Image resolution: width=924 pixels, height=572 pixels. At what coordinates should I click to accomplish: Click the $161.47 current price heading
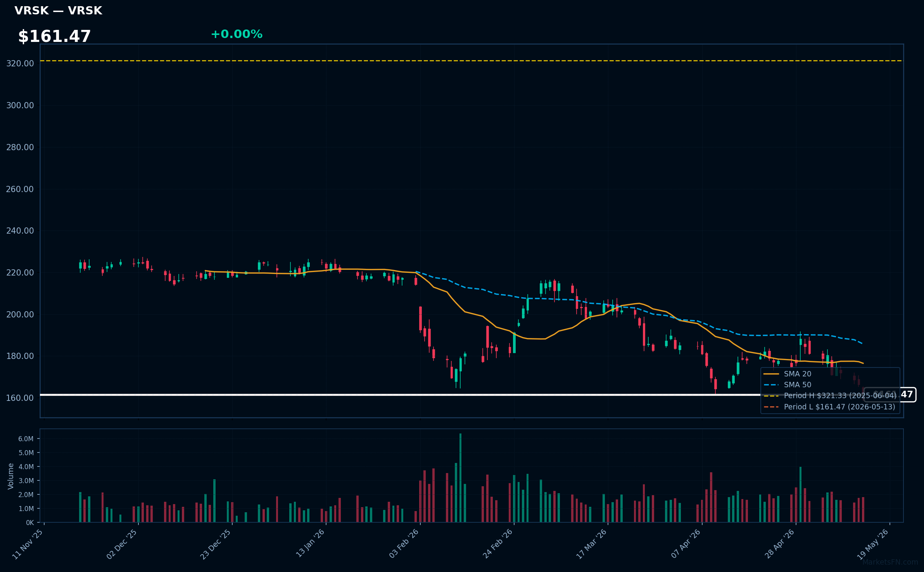point(54,36)
